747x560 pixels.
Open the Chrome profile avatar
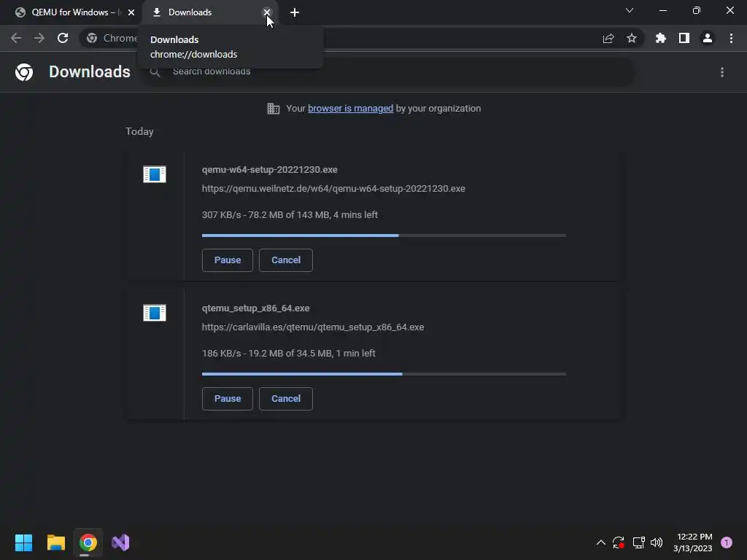(708, 38)
